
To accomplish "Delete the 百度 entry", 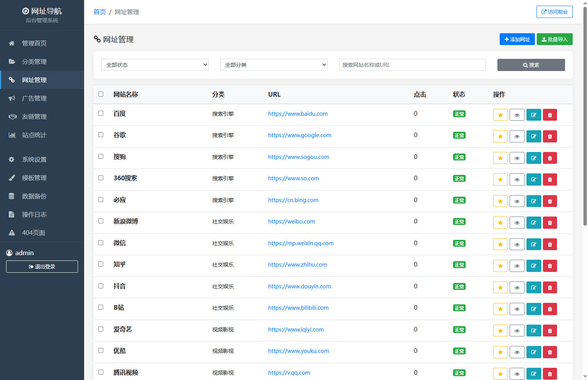I will coord(550,115).
